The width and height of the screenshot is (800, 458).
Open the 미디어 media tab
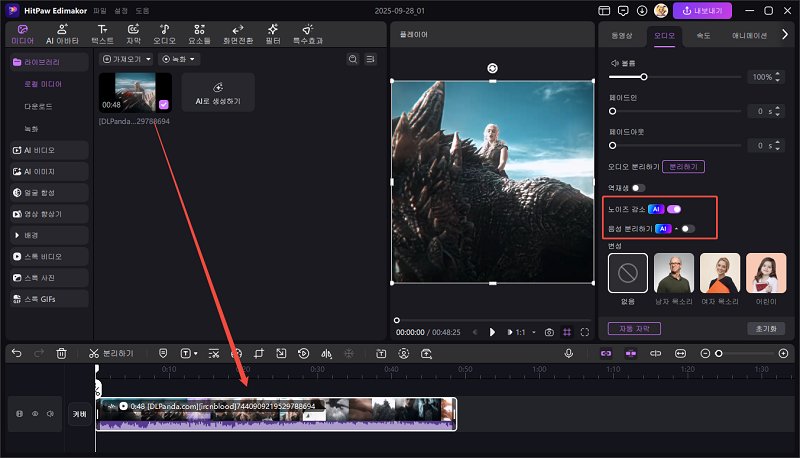(x=22, y=35)
